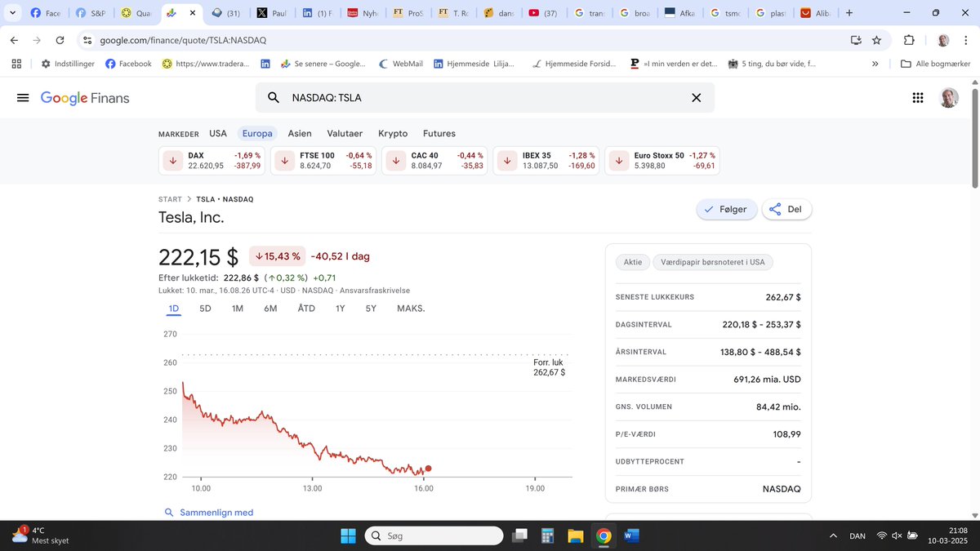Image resolution: width=980 pixels, height=551 pixels.
Task: Select the Europa markets tab
Action: point(257,133)
